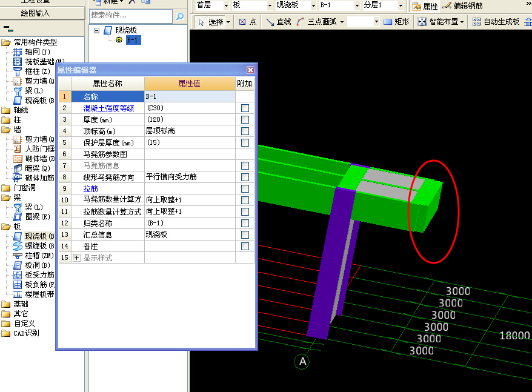Select 暗梁 (Q) under 墙 folder
The image size is (532, 392).
[32, 168]
